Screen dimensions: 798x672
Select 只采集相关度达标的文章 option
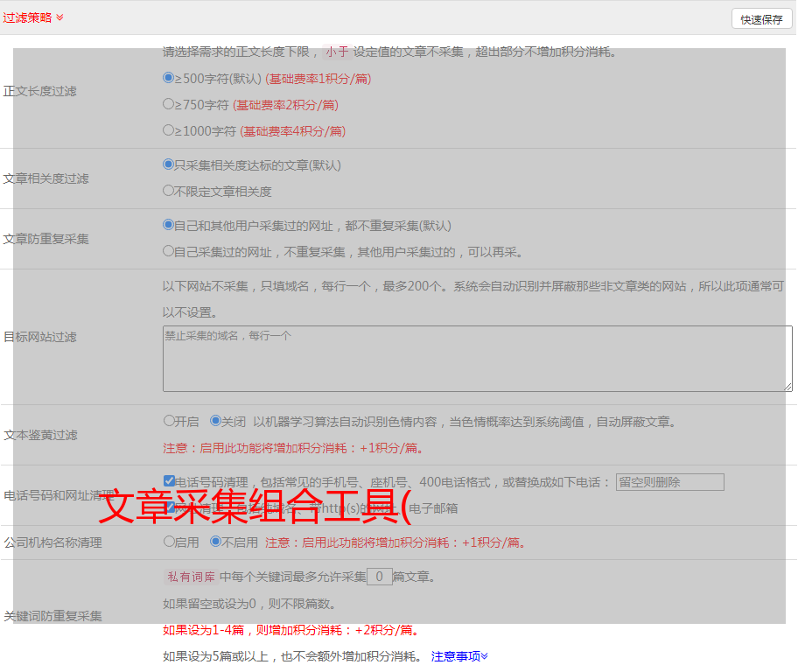click(x=169, y=164)
